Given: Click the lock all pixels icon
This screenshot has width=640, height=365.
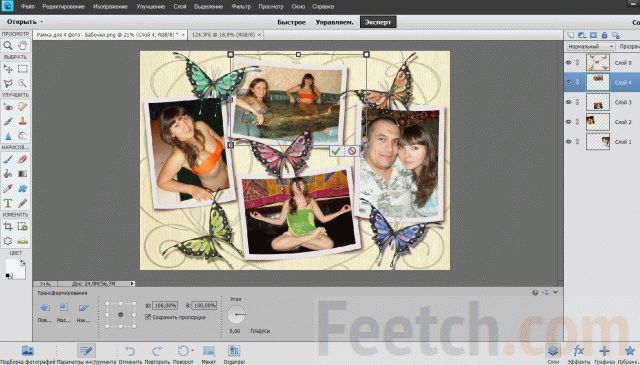Looking at the screenshot, I should click(x=604, y=36).
